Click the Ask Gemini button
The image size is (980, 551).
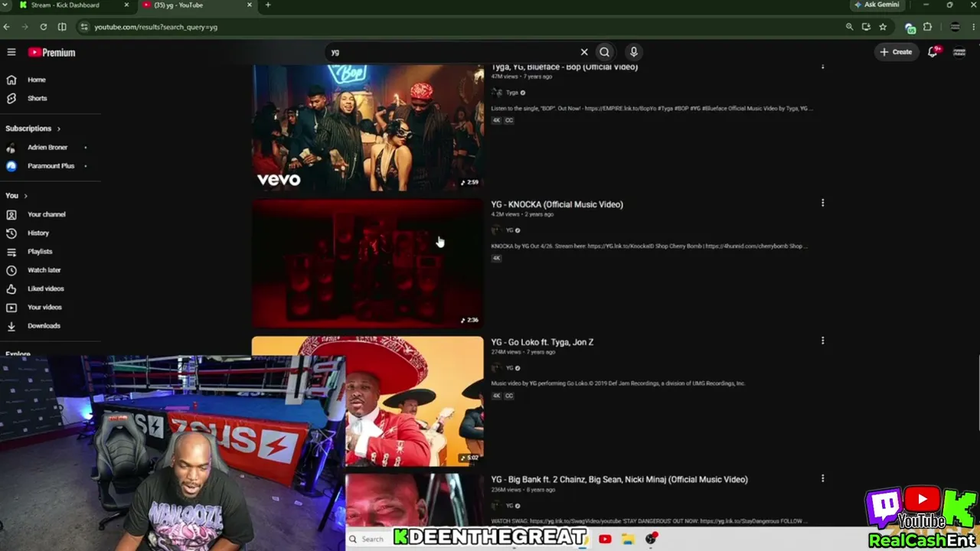pos(877,5)
